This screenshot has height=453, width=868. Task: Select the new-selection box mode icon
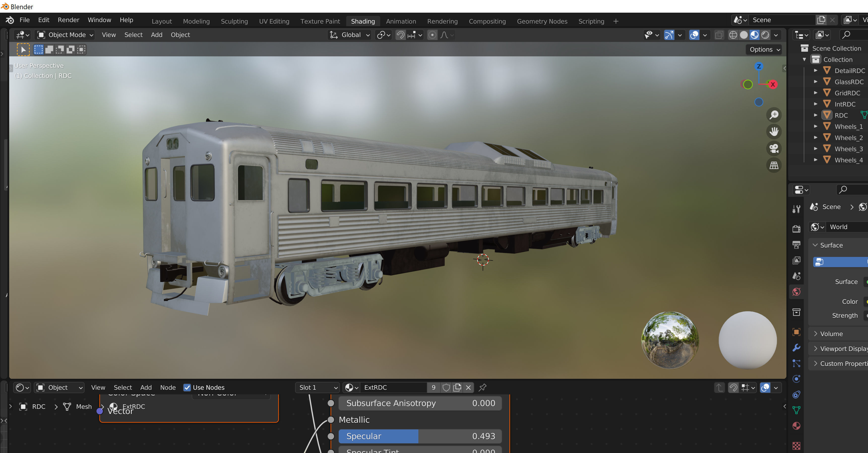pyautogui.click(x=38, y=50)
